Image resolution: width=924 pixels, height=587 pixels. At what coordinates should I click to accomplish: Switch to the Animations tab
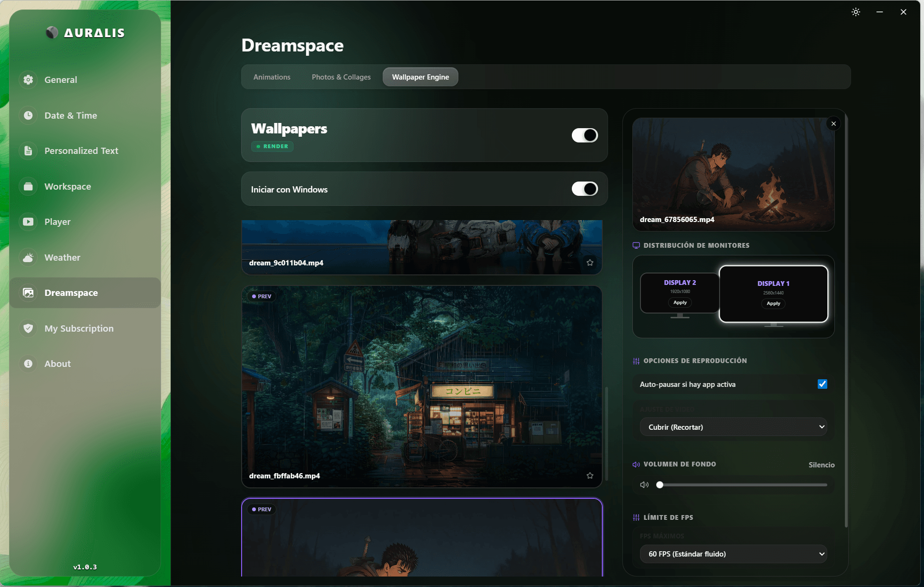tap(272, 77)
